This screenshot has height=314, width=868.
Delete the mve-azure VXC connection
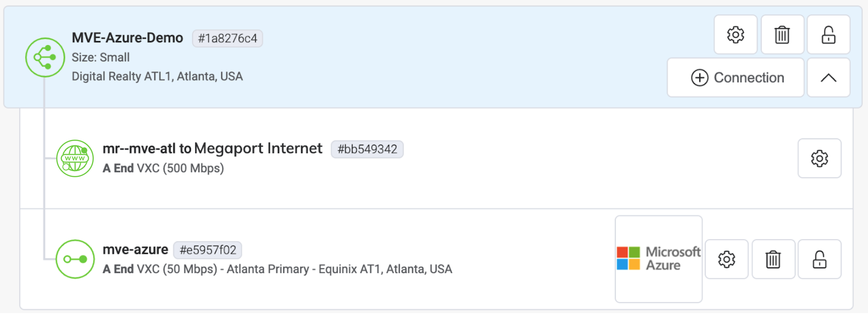click(x=773, y=259)
